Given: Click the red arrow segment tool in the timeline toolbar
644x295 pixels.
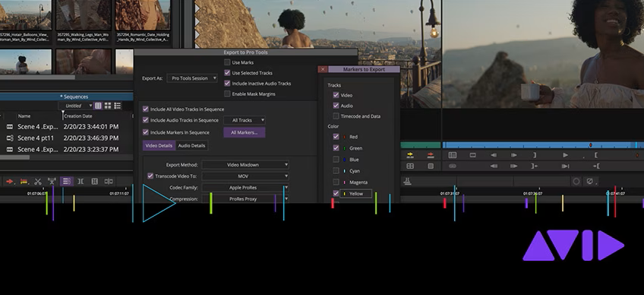Looking at the screenshot, I should (x=9, y=181).
